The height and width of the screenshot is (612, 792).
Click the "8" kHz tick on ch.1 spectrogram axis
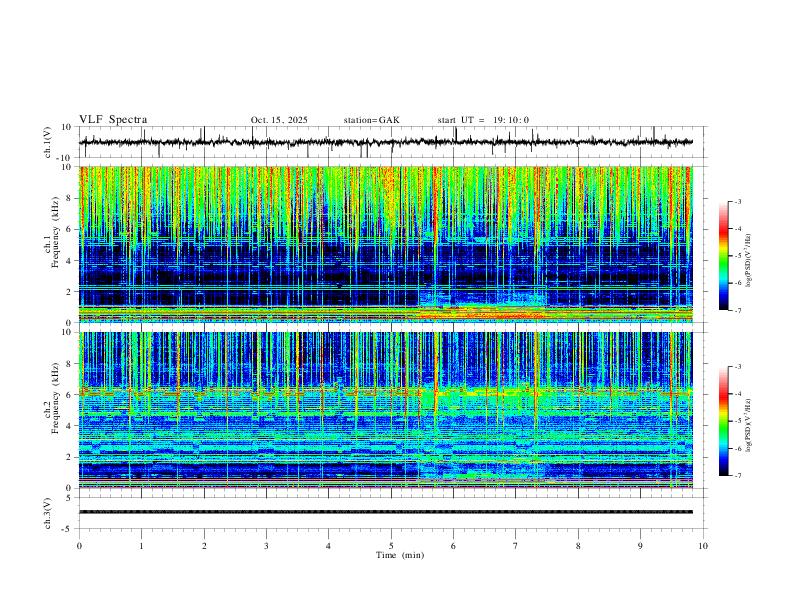pyautogui.click(x=70, y=198)
